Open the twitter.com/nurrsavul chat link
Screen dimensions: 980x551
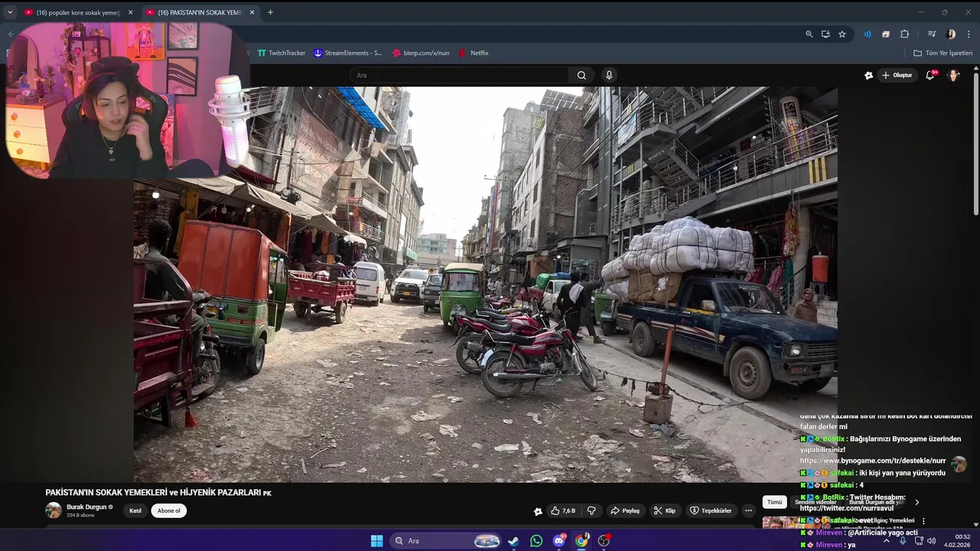[847, 508]
